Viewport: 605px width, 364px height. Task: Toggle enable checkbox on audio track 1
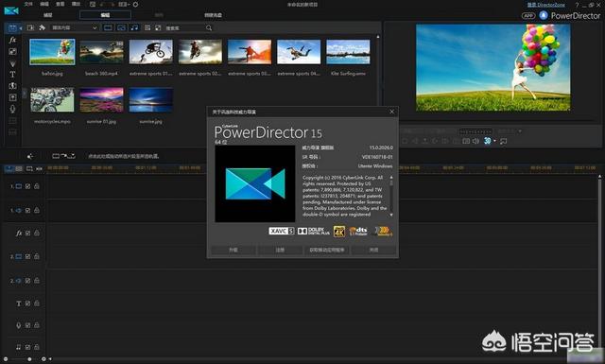pos(27,211)
